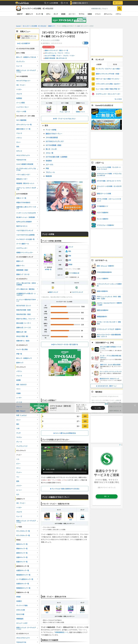Expand the 最強パーティ sidebar item
Image resolution: width=138 pixels, height=644 pixels.
(x=27, y=266)
